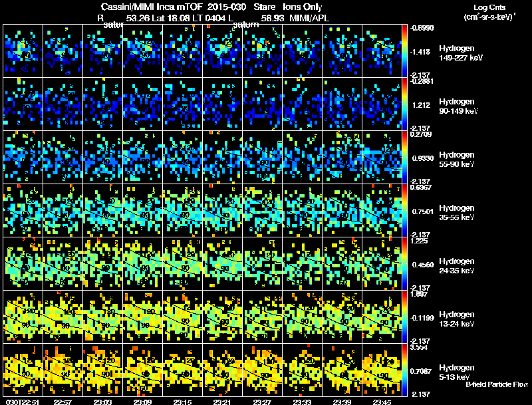Click the '3.554' color scale value
This screenshot has width=532, height=405.
[420, 347]
